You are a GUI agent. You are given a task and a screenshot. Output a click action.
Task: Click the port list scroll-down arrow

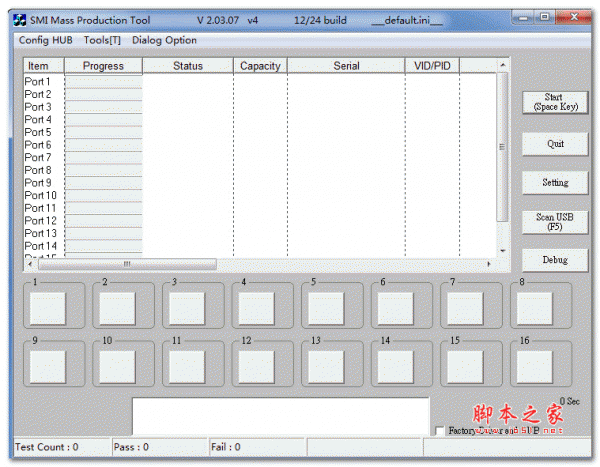(503, 251)
